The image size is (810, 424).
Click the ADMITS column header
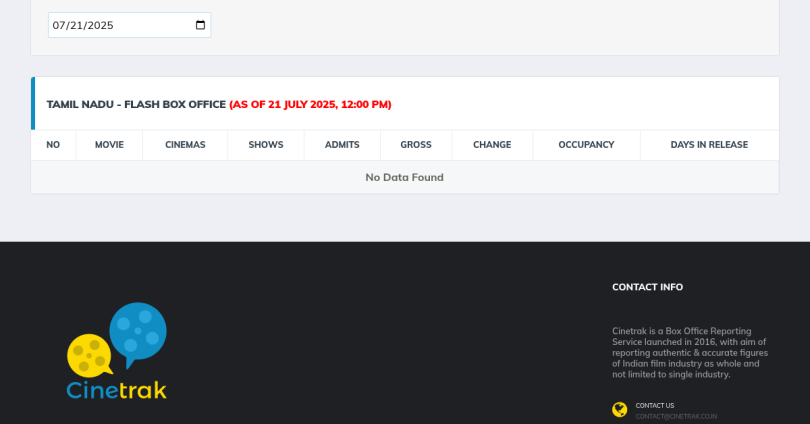tap(342, 145)
